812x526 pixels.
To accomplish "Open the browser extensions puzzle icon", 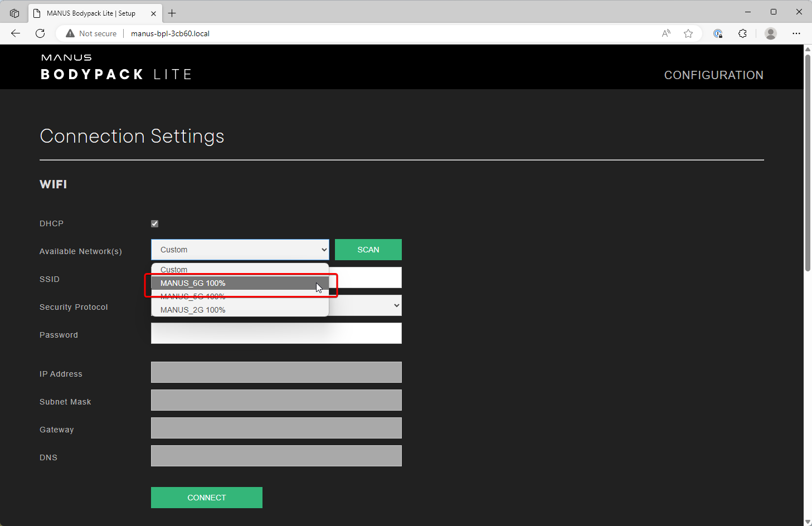I will pyautogui.click(x=742, y=33).
